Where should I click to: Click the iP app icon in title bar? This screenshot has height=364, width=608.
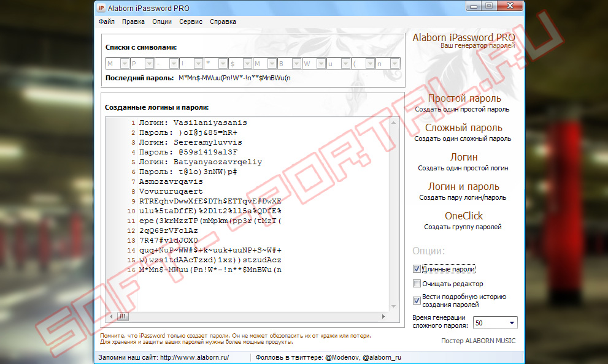click(101, 8)
